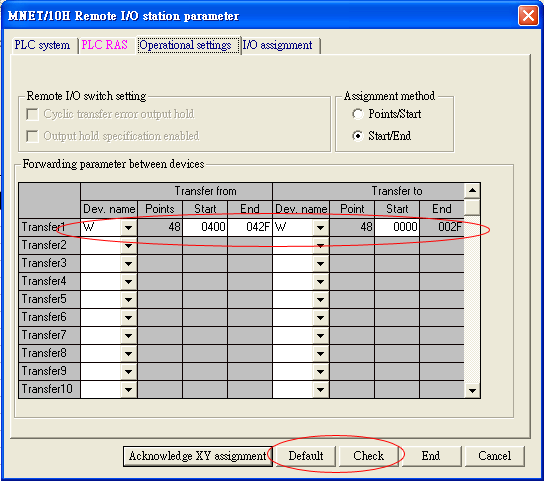544x481 pixels.
Task: Select the I/O assignment tab
Action: 278,45
